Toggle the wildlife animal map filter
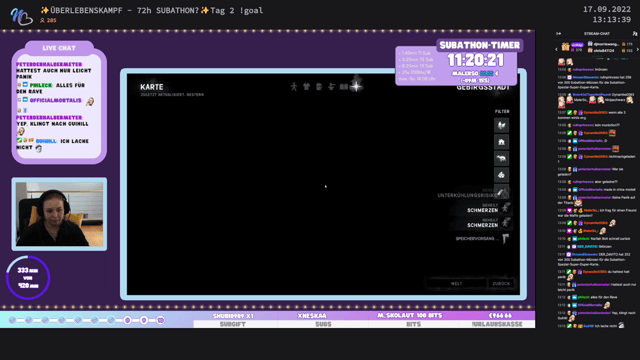The height and width of the screenshot is (360, 640). point(501,158)
